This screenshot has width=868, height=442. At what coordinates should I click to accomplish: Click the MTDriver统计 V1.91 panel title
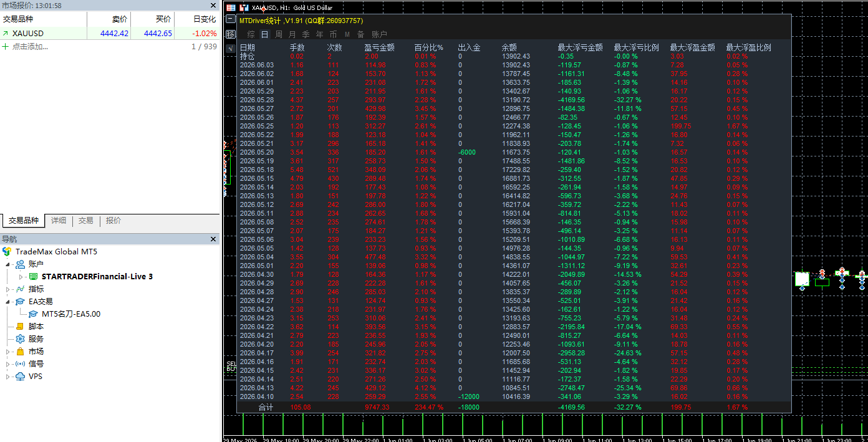tap(301, 21)
